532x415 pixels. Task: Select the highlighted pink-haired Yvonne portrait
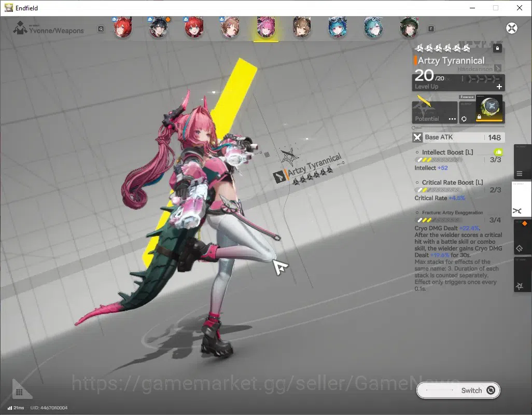[266, 27]
